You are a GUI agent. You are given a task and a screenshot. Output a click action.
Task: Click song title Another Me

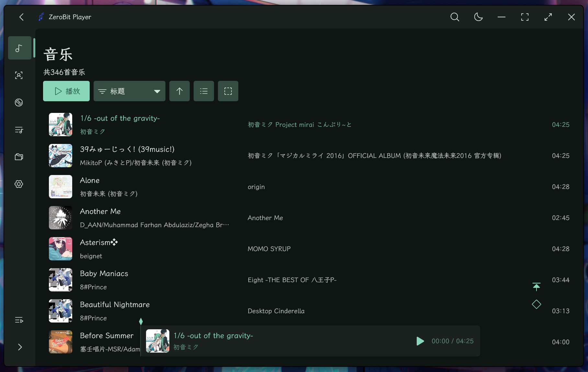100,212
